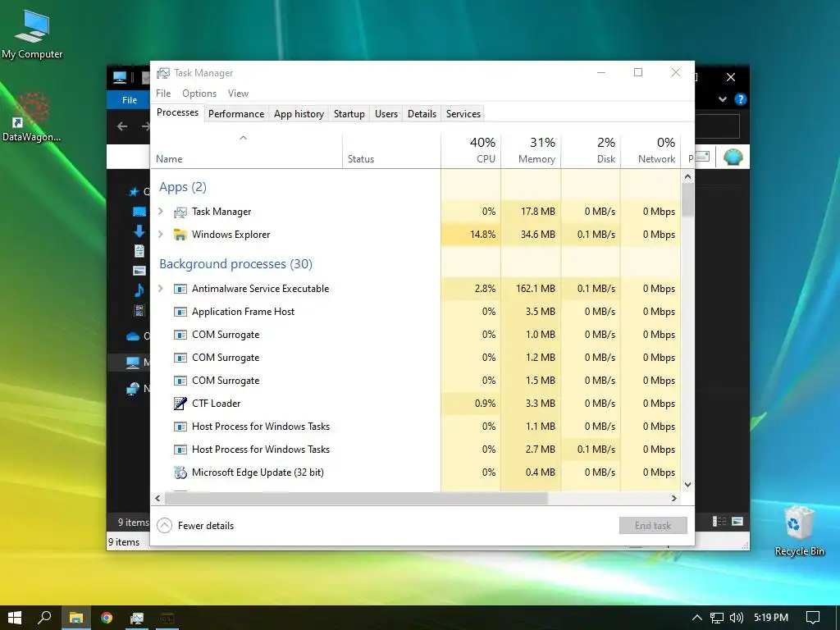The height and width of the screenshot is (630, 840).
Task: Click the help icon in File Explorer
Action: pos(741,99)
